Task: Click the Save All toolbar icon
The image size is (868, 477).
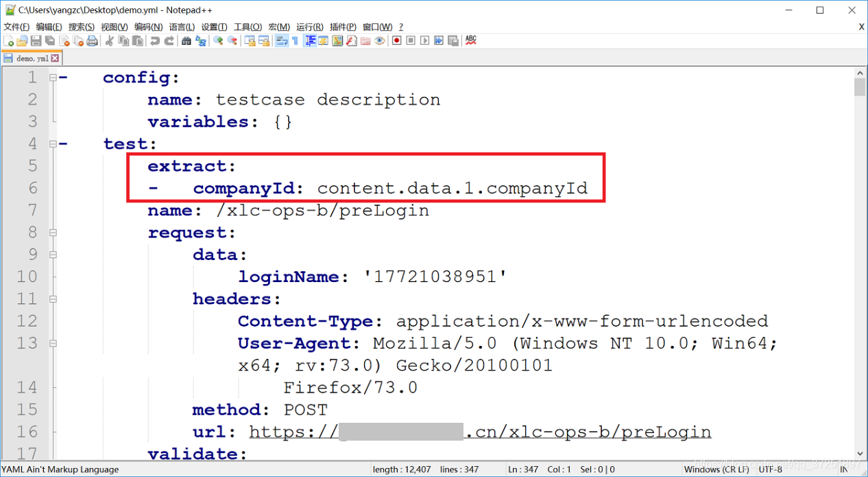Action: pyautogui.click(x=49, y=41)
